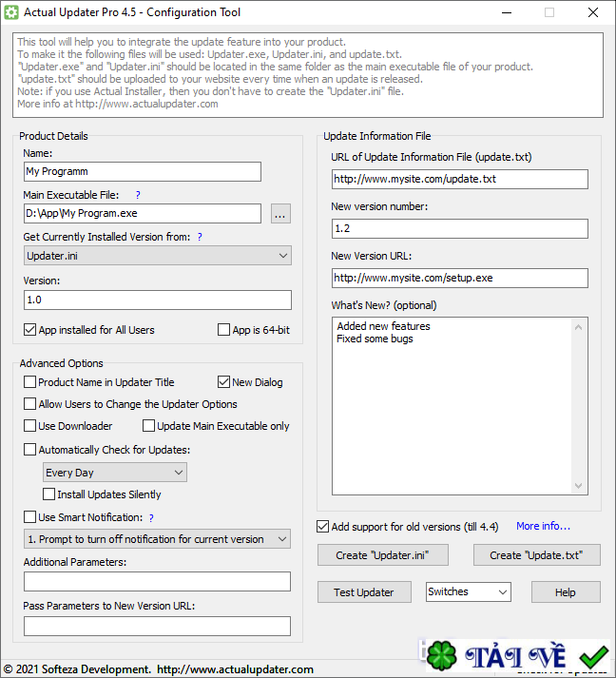
Task: Click down arrow of What's New scrollbar
Action: (x=580, y=486)
